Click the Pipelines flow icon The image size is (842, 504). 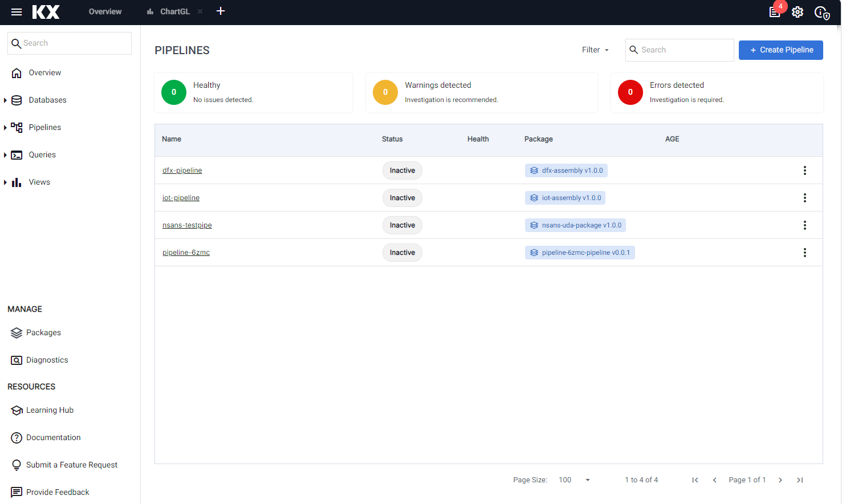pos(17,128)
